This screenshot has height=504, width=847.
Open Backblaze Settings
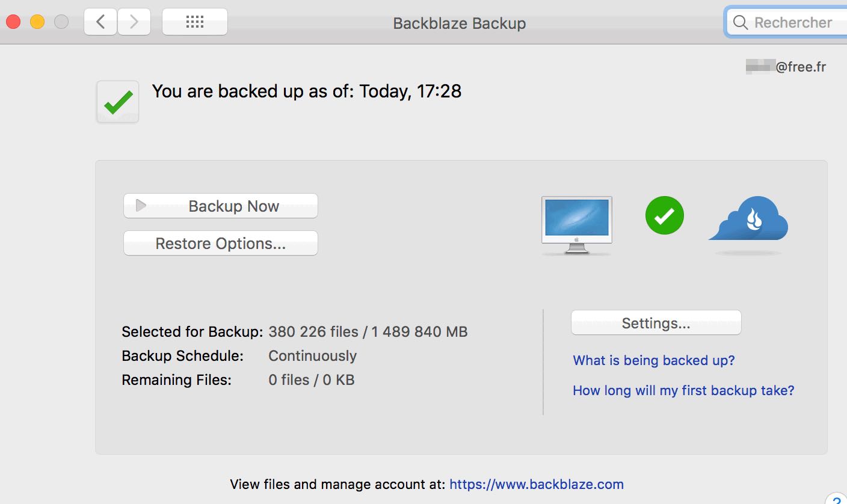tap(656, 323)
